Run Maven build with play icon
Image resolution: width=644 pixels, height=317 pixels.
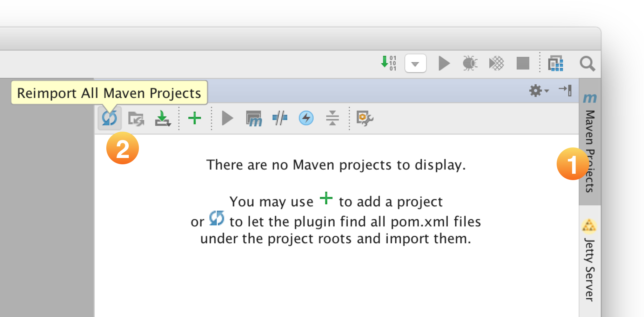[x=228, y=118]
